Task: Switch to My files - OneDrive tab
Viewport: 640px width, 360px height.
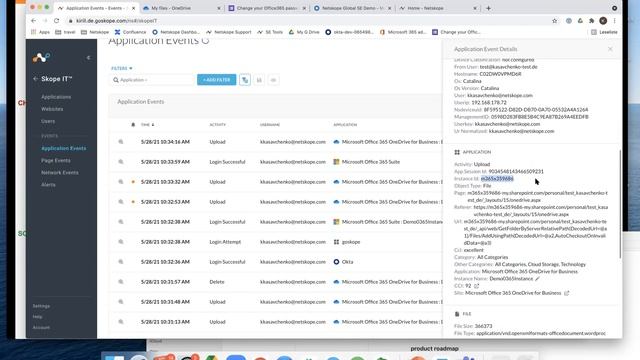Action: tap(182, 8)
